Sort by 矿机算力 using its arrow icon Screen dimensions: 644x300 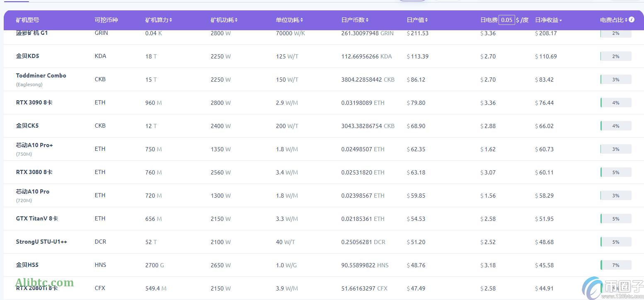tap(171, 20)
